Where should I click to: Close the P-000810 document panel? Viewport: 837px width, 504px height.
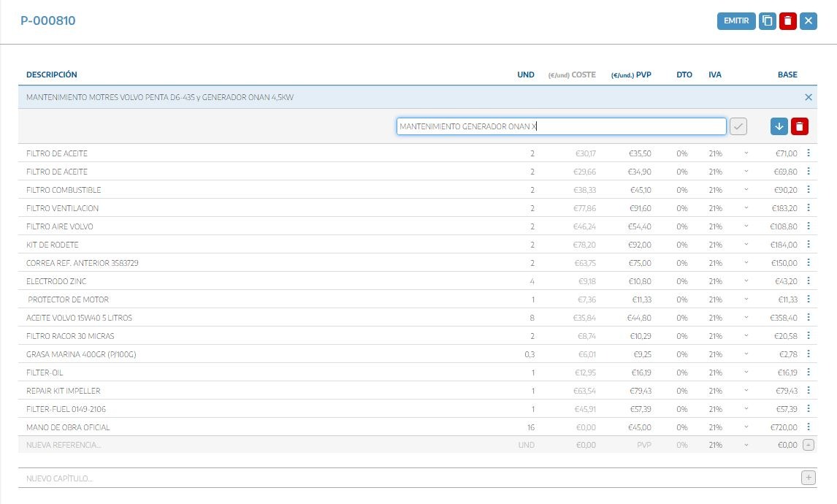808,21
